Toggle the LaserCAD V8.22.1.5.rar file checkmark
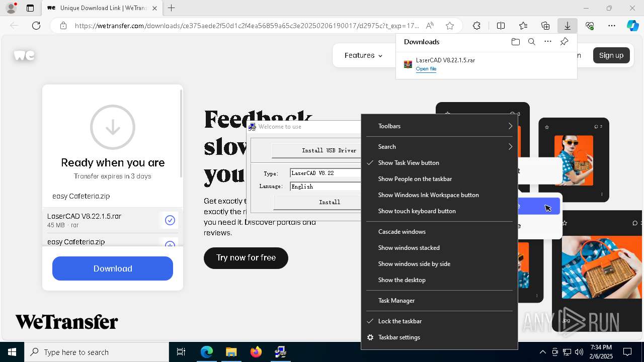This screenshot has height=362, width=644. (x=170, y=220)
